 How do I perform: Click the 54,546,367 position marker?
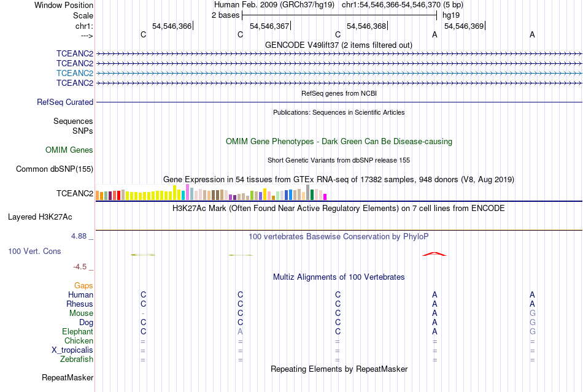coord(269,26)
